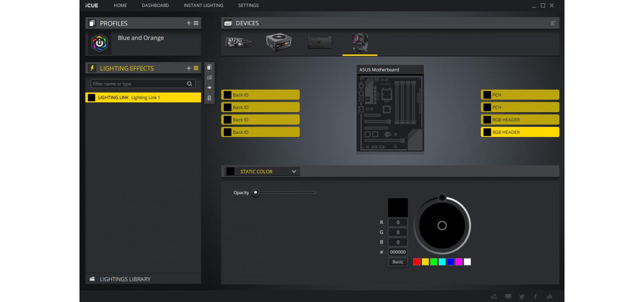Select the Blue and Orange profile icon
Viewport: 644px width, 302px height.
coord(100,43)
